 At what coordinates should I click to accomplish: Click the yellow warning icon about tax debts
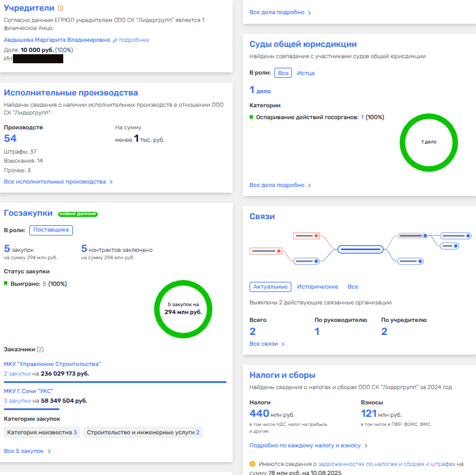click(x=252, y=464)
